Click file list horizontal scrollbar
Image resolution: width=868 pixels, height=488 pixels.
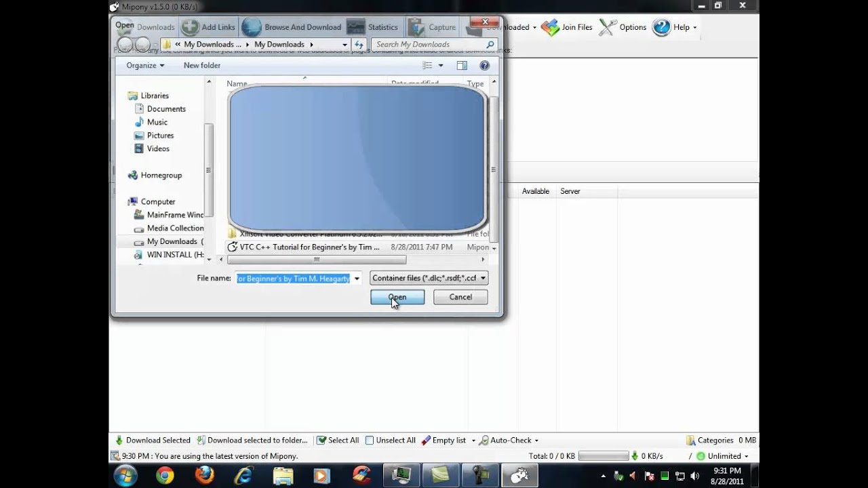[x=317, y=260]
